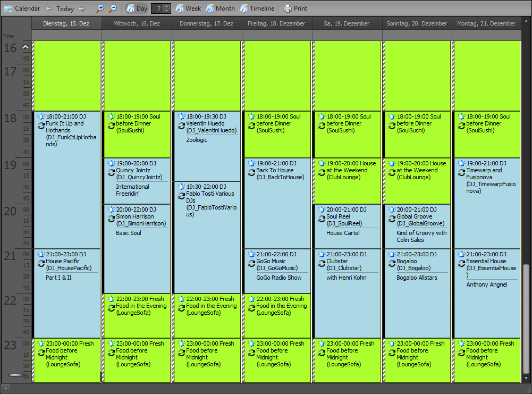Open the Calendar date picker
Screen dimensions: 532x394
(22, 9)
